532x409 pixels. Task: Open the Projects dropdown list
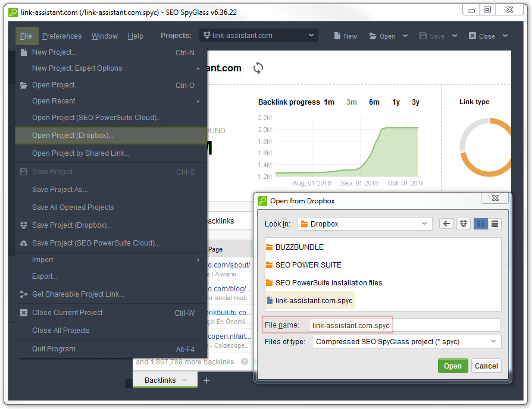click(311, 35)
